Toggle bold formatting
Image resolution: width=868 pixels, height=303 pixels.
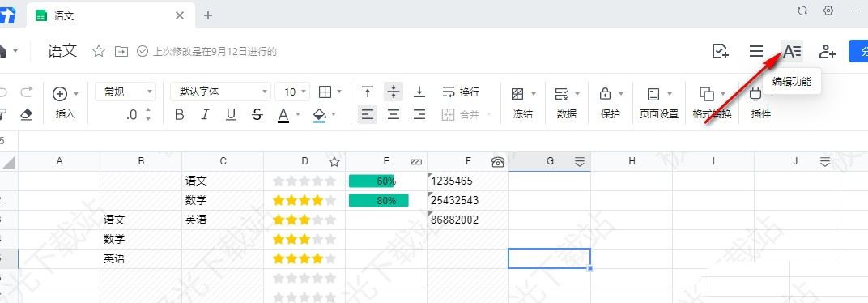point(180,115)
